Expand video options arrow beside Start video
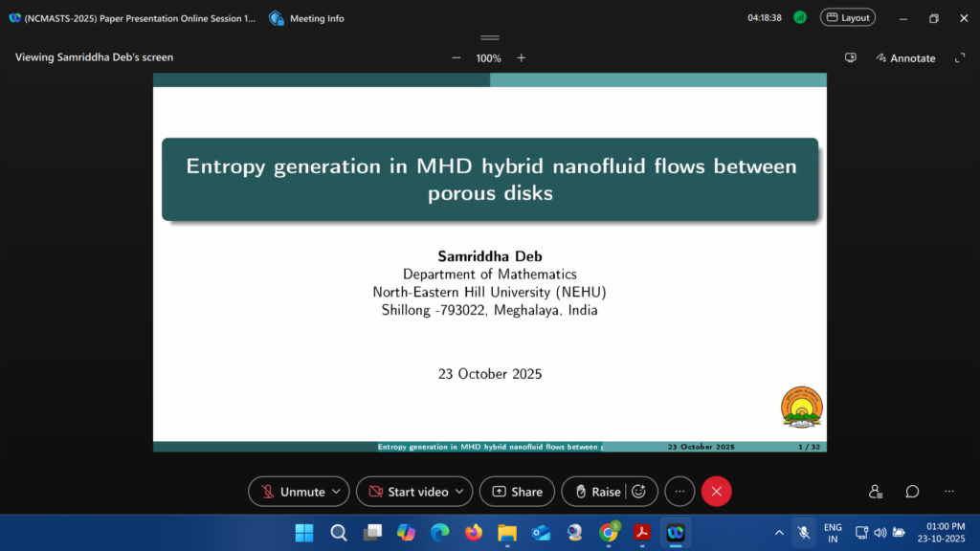The height and width of the screenshot is (551, 980). (x=458, y=492)
